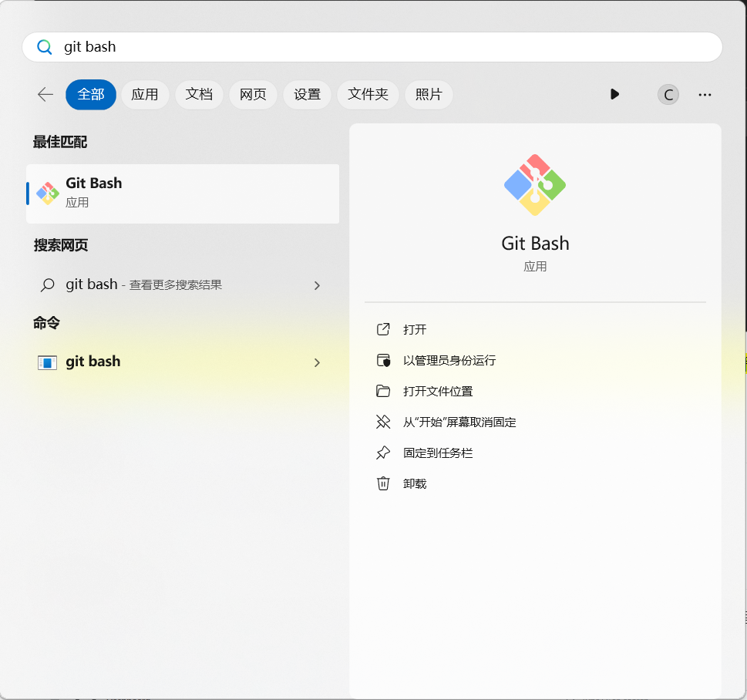Screen dimensions: 747x700
Task: Click the Open (打开) icon
Action: [x=383, y=329]
